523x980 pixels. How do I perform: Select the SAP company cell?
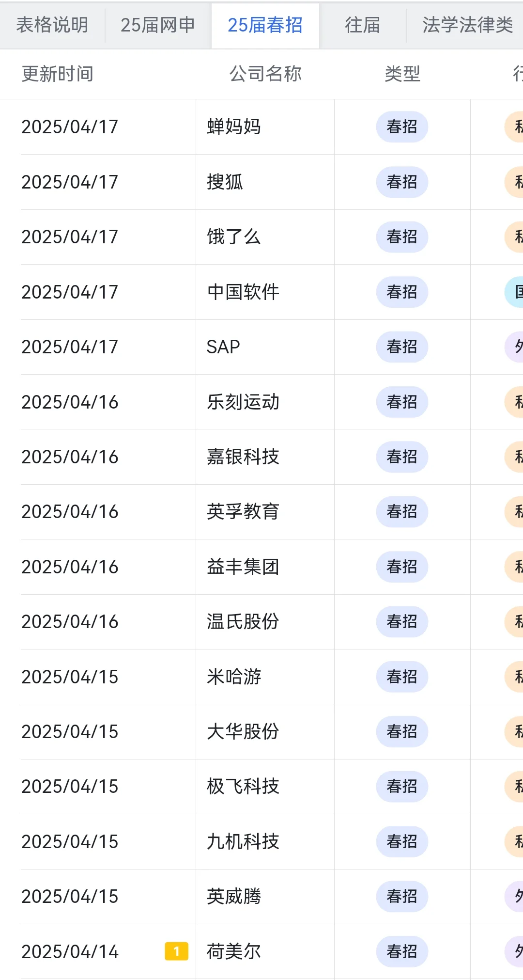265,347
